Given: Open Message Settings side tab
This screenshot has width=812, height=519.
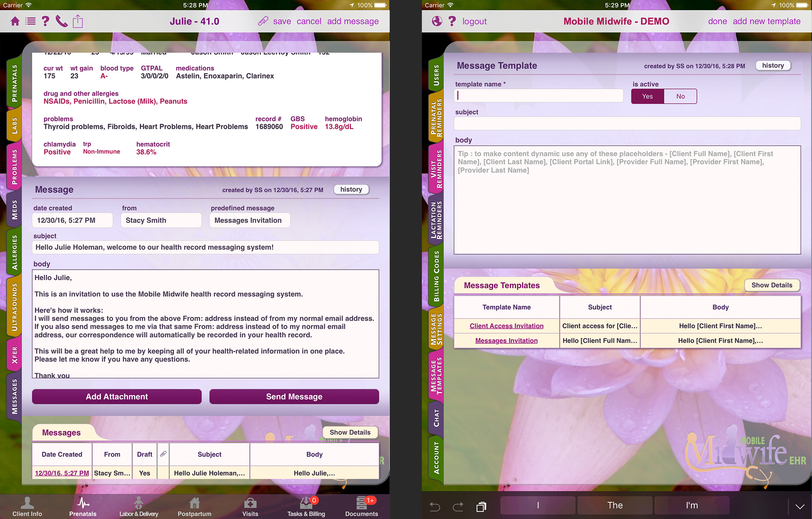Looking at the screenshot, I should pyautogui.click(x=436, y=329).
